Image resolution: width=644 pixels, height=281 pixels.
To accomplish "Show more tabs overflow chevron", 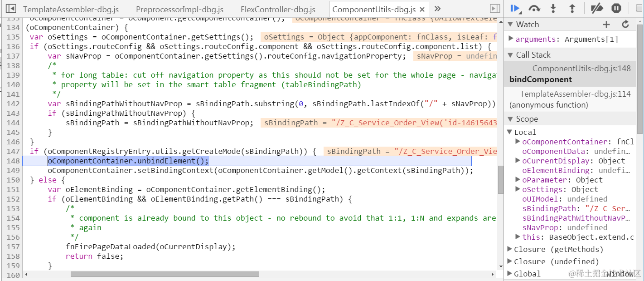I will (437, 9).
